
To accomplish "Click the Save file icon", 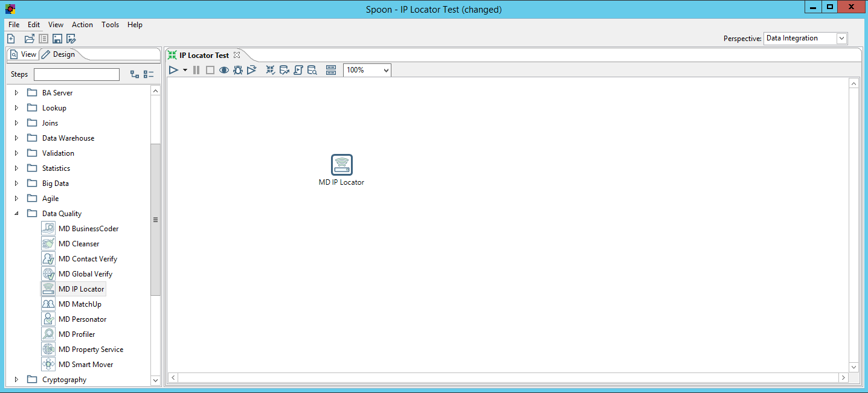I will click(x=57, y=39).
